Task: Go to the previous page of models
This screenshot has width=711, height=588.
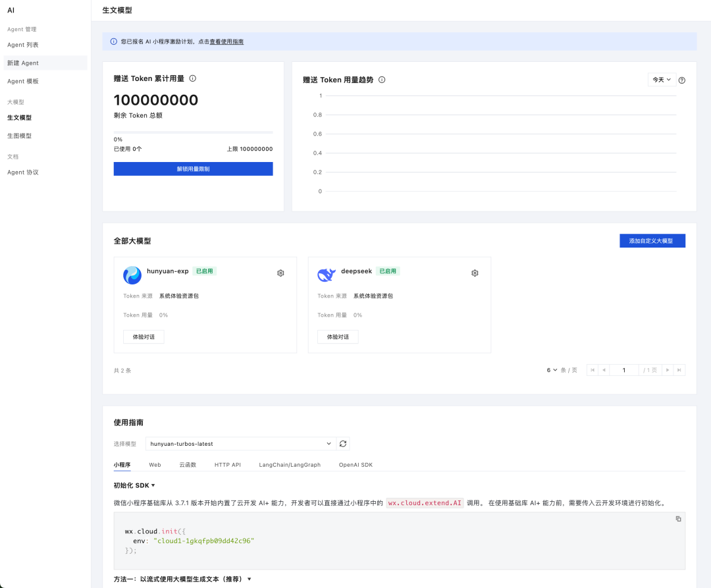Action: click(x=604, y=370)
